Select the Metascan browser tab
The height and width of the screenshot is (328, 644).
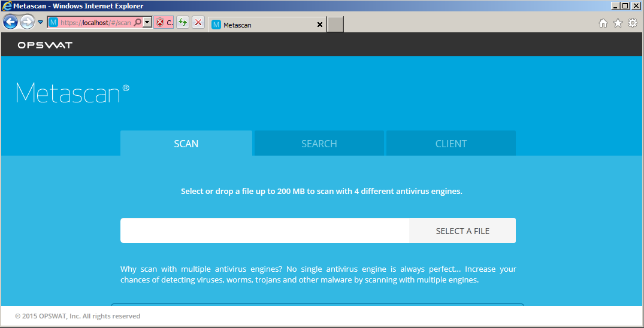coord(268,25)
